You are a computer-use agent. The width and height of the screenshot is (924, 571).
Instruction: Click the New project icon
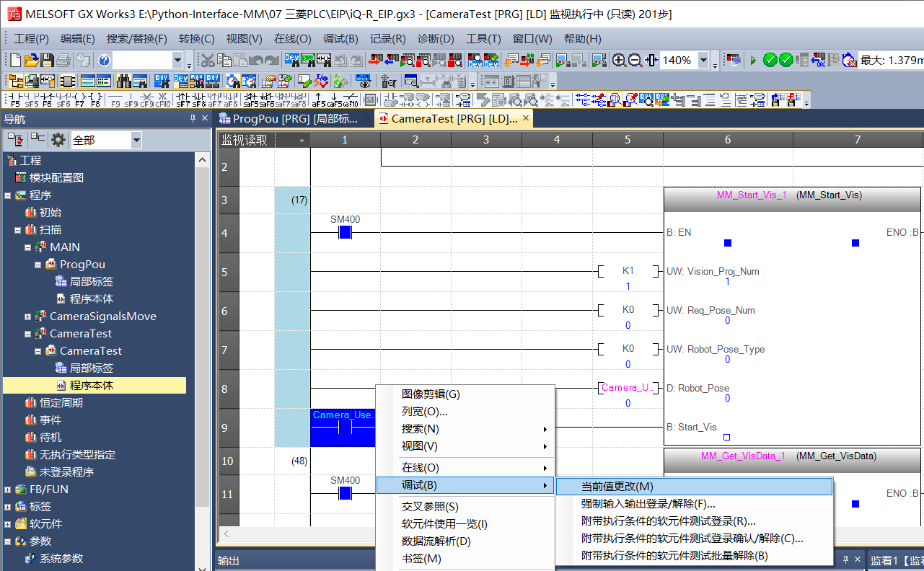tap(16, 61)
